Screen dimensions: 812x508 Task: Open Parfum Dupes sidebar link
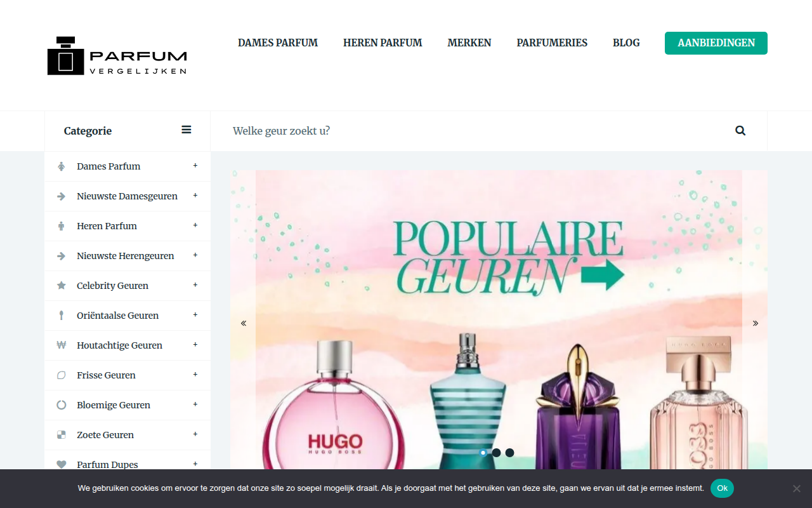pos(107,465)
